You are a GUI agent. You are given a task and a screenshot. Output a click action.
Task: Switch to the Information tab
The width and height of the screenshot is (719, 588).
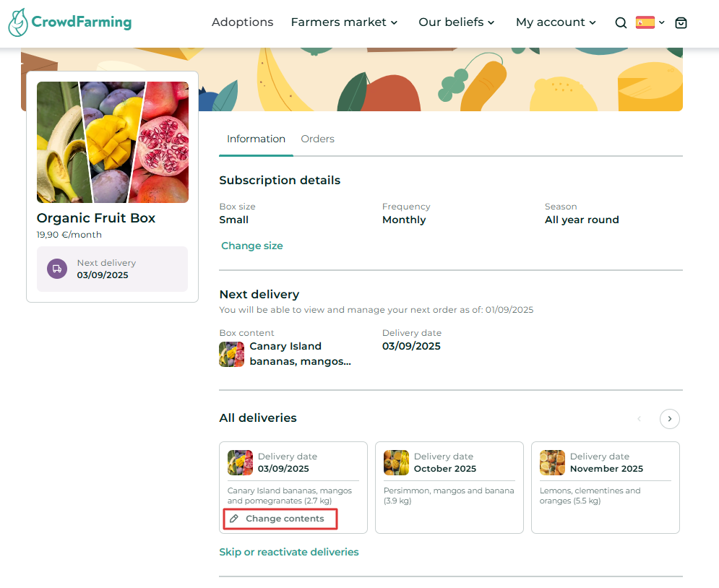256,139
